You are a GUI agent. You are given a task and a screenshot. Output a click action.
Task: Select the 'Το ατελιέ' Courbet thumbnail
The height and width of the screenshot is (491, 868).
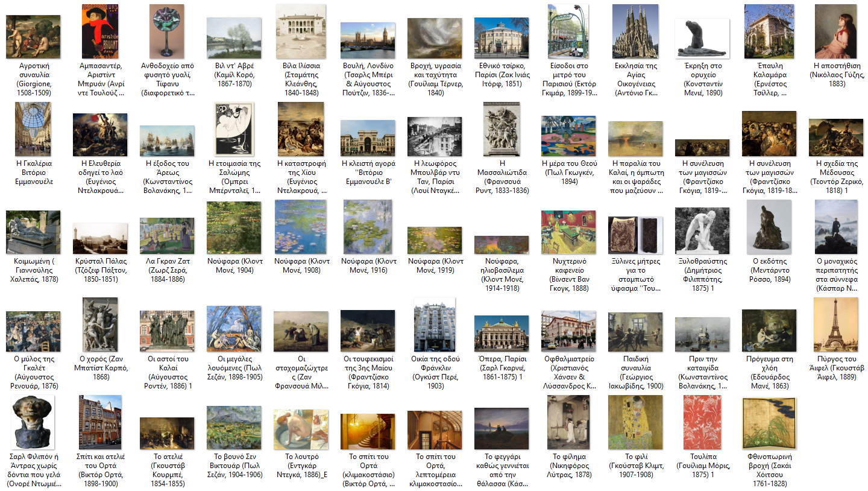point(168,434)
